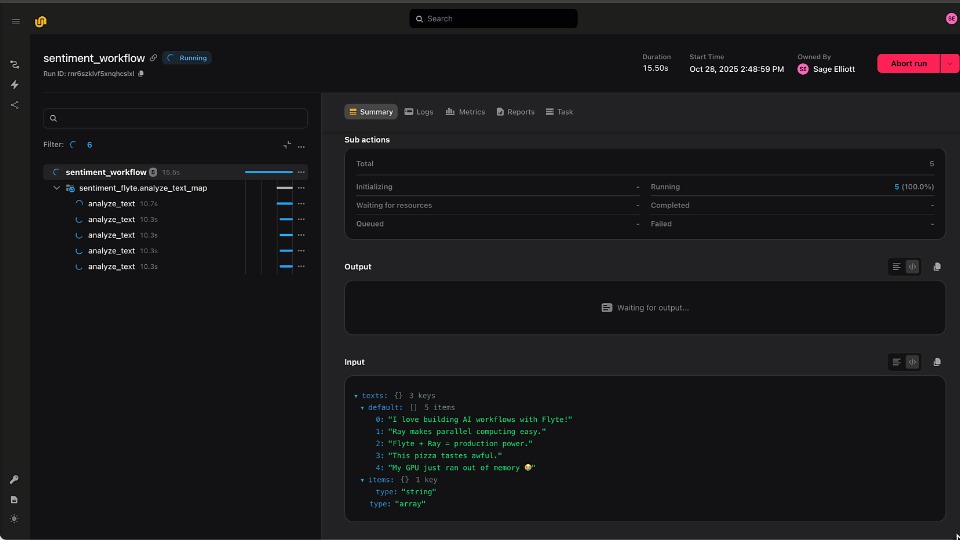Viewport: 960px width, 540px height.
Task: Copy the Run ID to clipboard
Action: click(141, 73)
